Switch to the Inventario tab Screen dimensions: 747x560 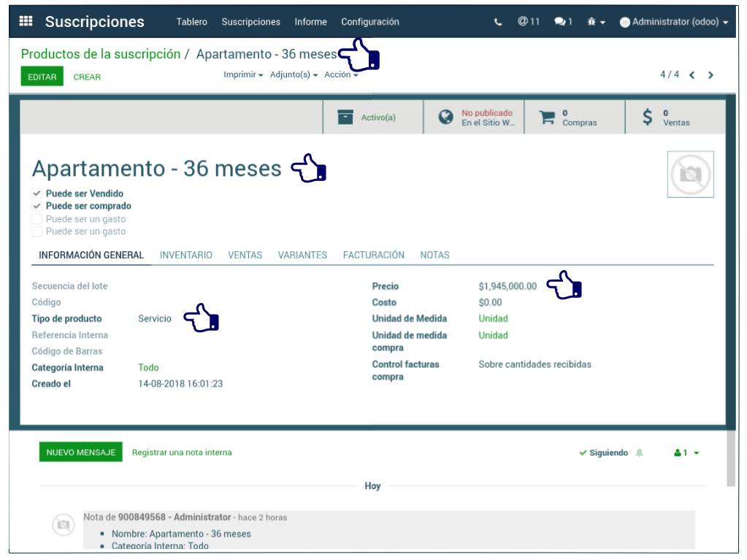point(186,256)
